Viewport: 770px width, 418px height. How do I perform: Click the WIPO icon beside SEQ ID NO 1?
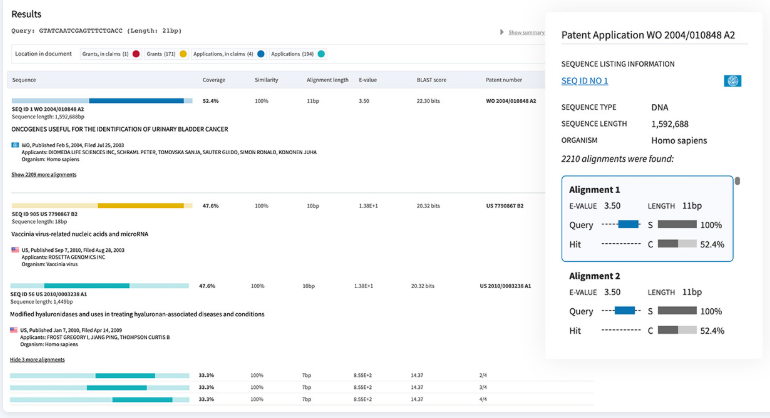[x=732, y=81]
